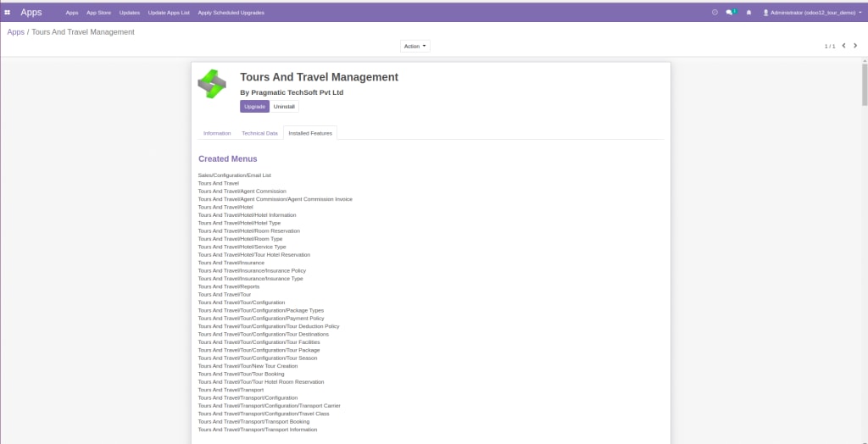Screen dimensions: 868x444
Task: Click the 1 / 1 pager counter
Action: [830, 47]
